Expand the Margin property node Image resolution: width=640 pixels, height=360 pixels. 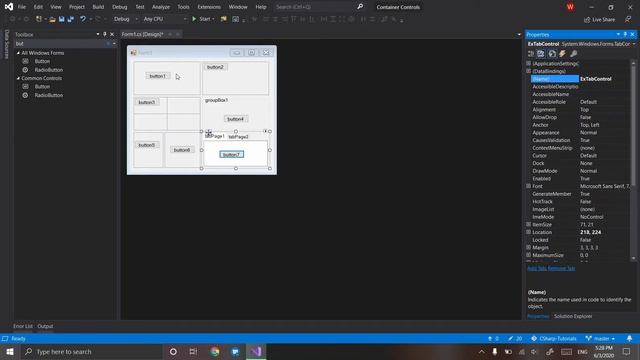point(529,247)
